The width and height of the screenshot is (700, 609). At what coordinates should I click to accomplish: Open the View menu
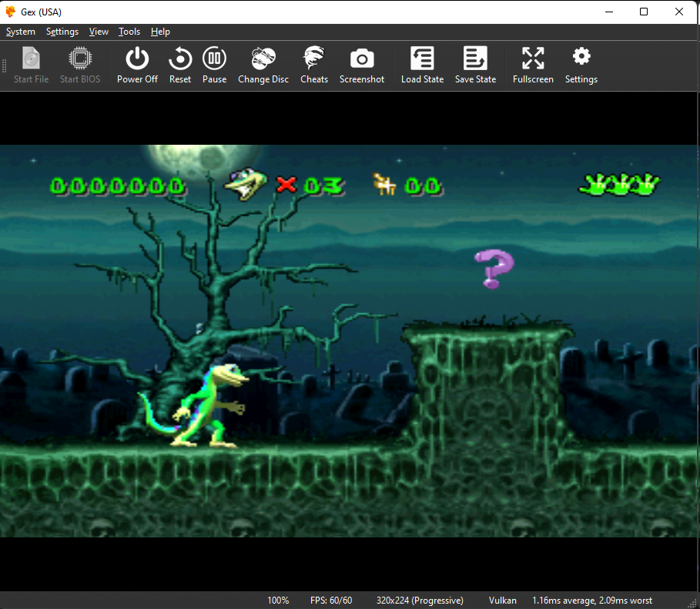click(99, 32)
